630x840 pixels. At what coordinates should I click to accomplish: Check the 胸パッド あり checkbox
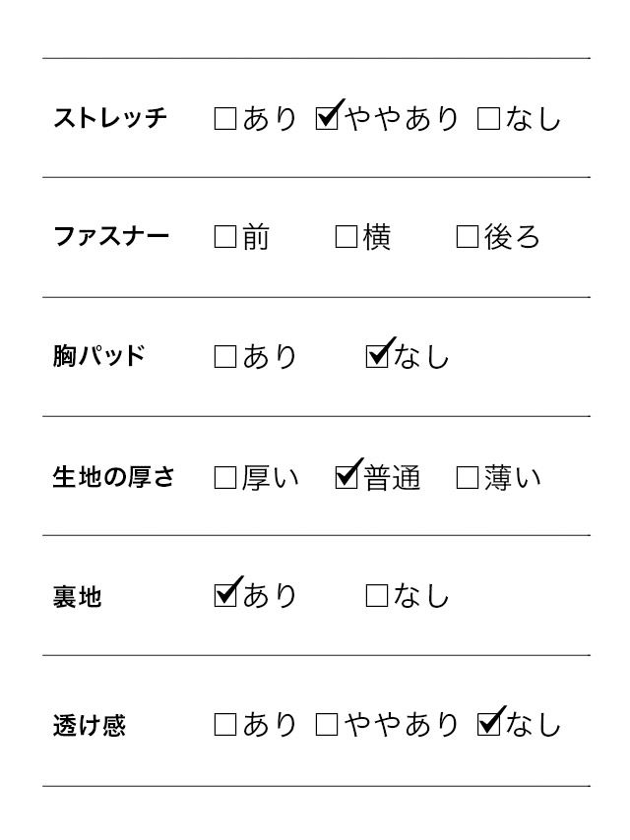pyautogui.click(x=224, y=357)
